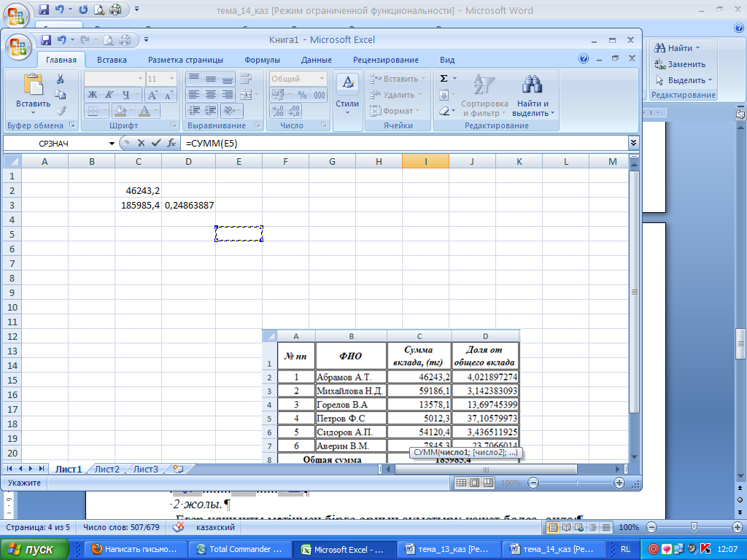Toggle Italic (К) formatting

(109, 95)
